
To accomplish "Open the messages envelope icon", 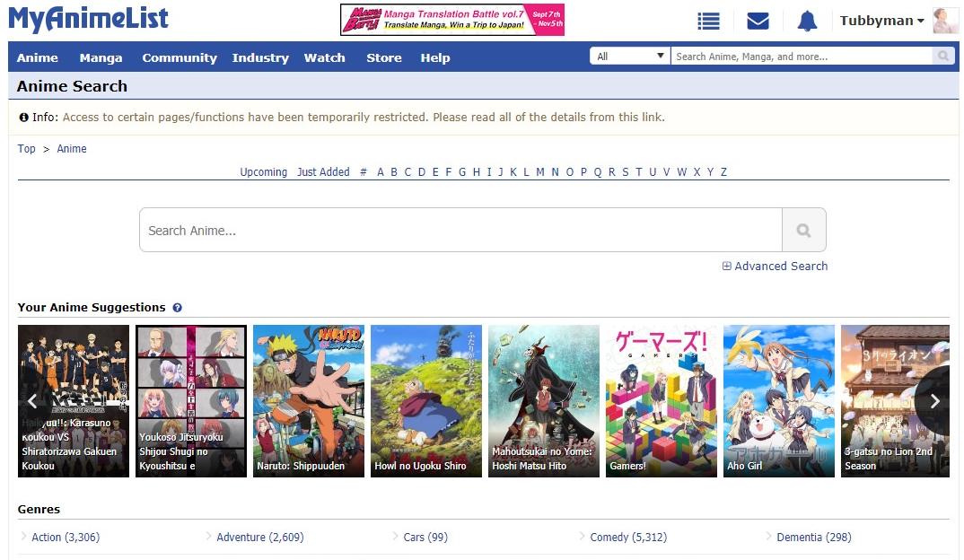I will coord(758,21).
